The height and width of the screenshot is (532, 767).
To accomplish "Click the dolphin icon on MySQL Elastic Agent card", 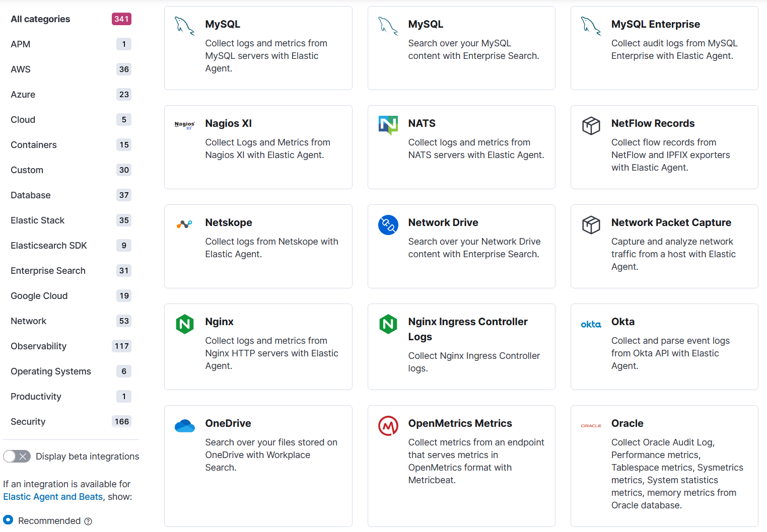I will (x=185, y=26).
